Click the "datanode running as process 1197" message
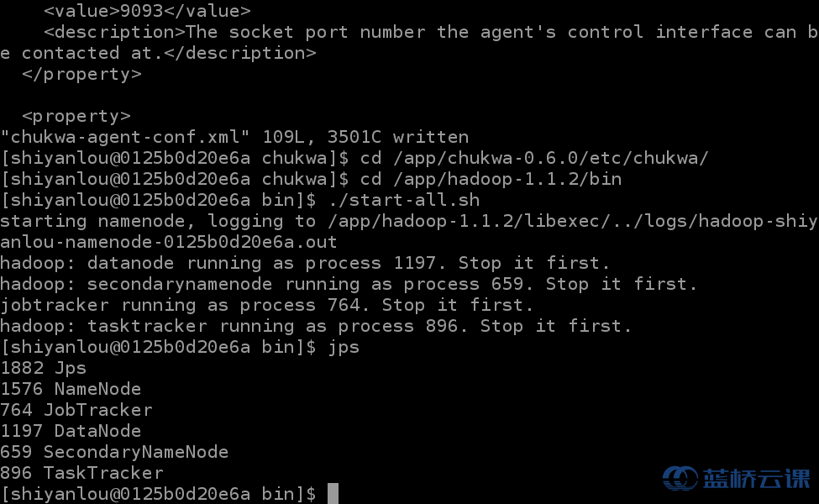Viewport: 819px width, 504px height. [x=252, y=263]
